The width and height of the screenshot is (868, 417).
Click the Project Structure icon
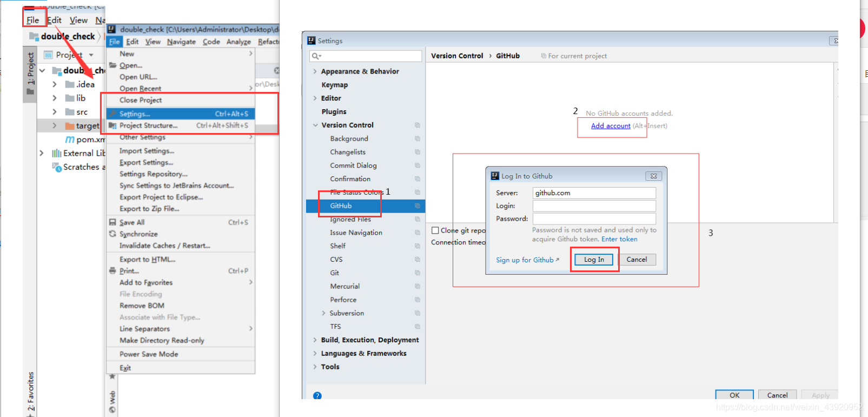(112, 125)
